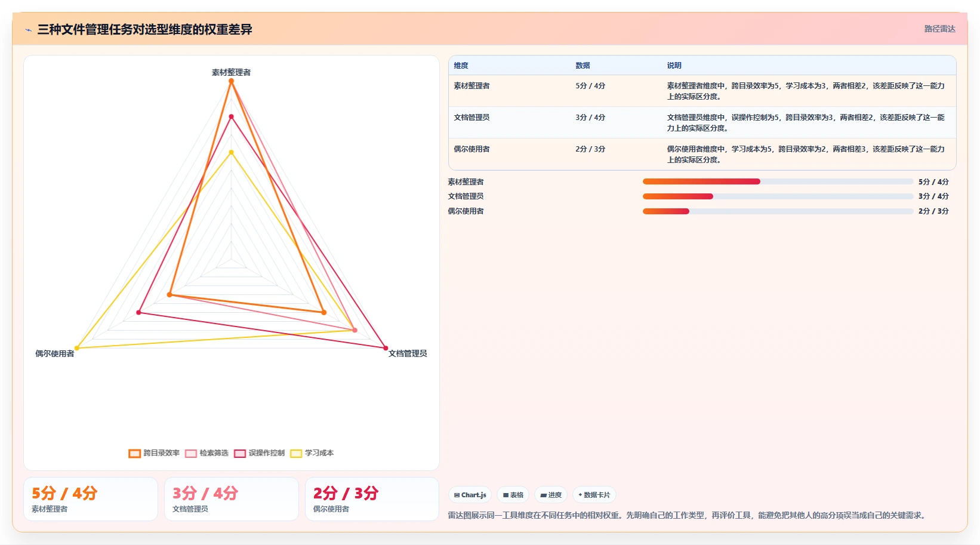Click the radar axis label 偶尔使用者

pyautogui.click(x=54, y=353)
